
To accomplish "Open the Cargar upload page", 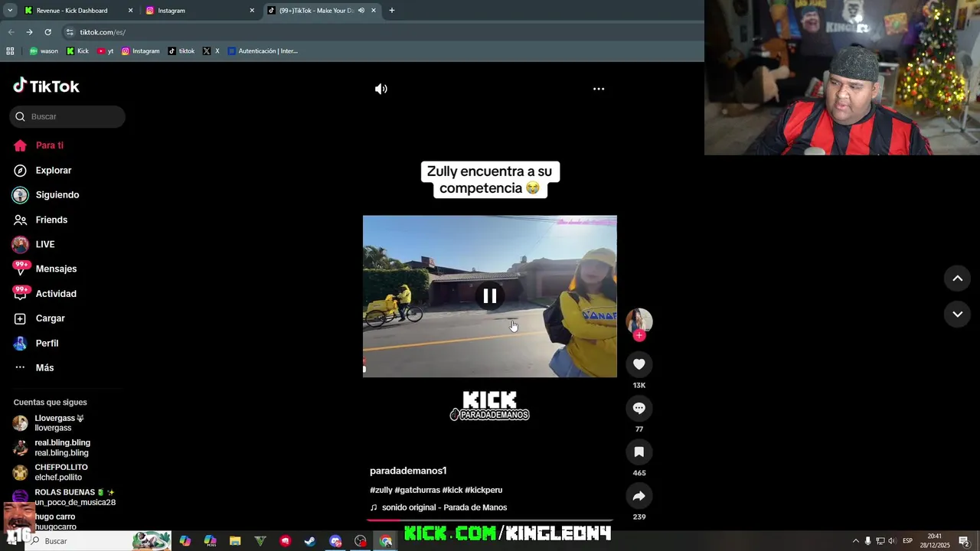I will (x=40, y=318).
